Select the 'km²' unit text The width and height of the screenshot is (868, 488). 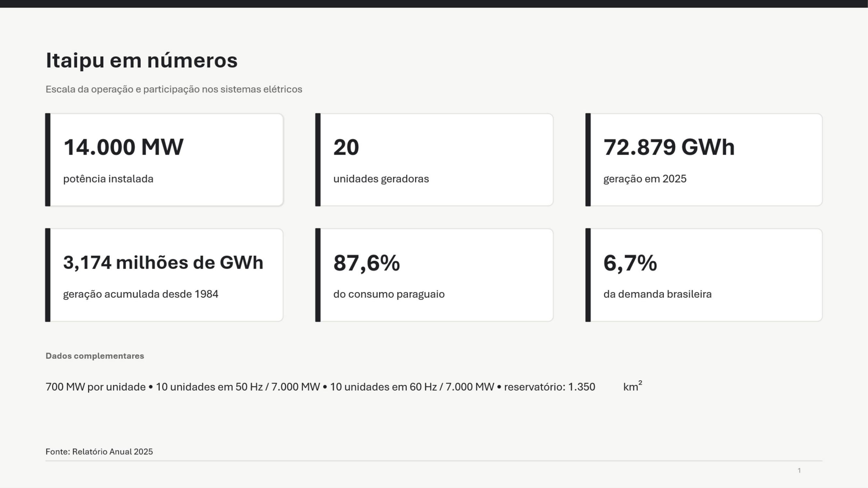click(x=632, y=386)
